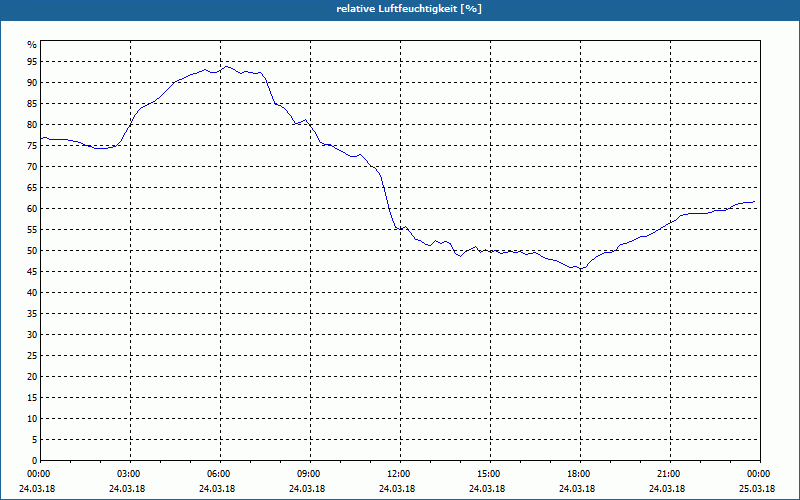This screenshot has width=800, height=500.
Task: Click the x-axis time label '03:00'
Action: tap(130, 474)
